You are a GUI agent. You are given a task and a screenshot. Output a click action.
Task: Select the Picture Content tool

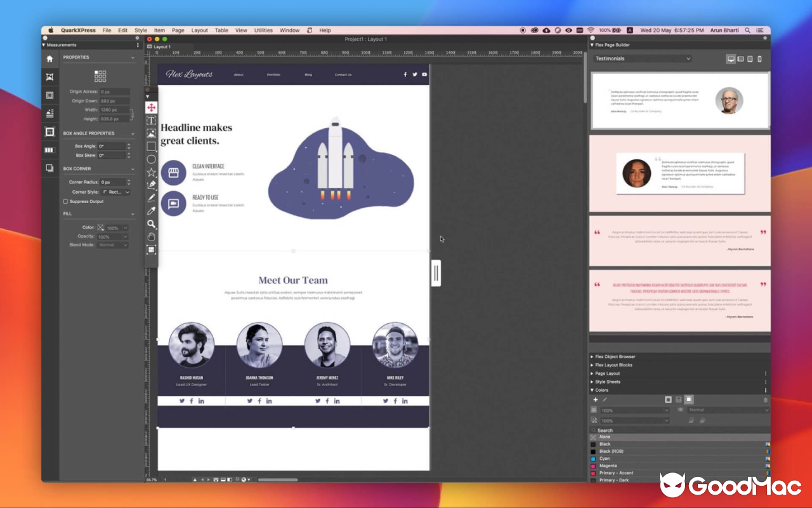pos(151,133)
